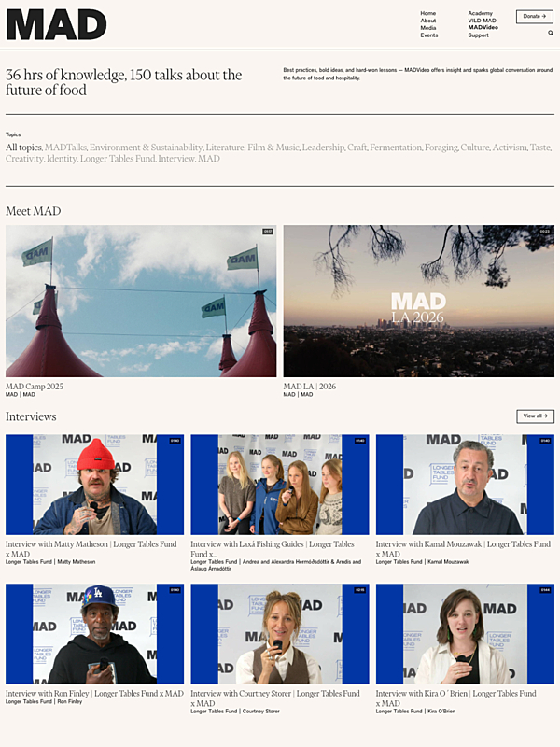
Task: Filter by Fermentation topic
Action: (x=396, y=148)
